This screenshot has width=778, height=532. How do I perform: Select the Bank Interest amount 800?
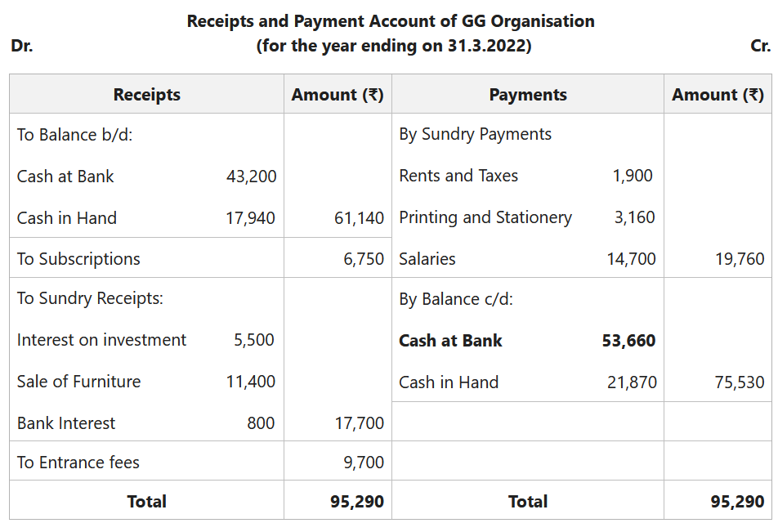click(x=261, y=423)
